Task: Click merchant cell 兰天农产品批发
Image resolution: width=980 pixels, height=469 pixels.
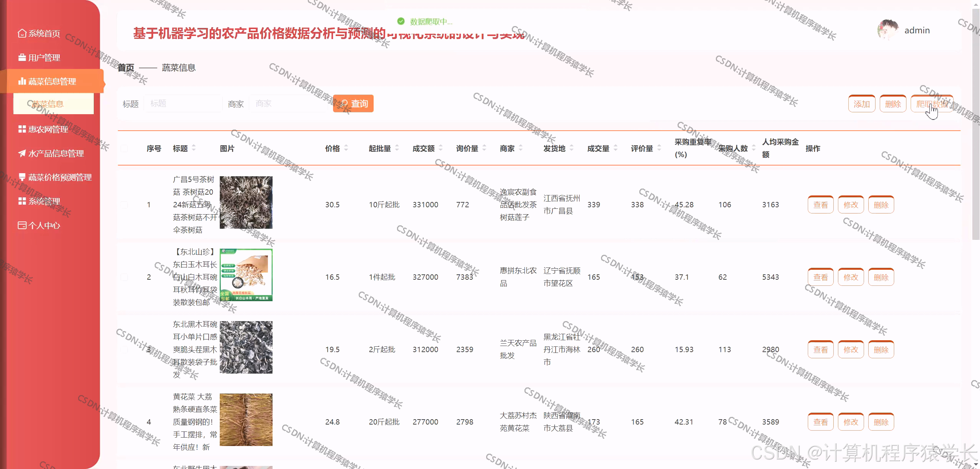Action: [518, 349]
